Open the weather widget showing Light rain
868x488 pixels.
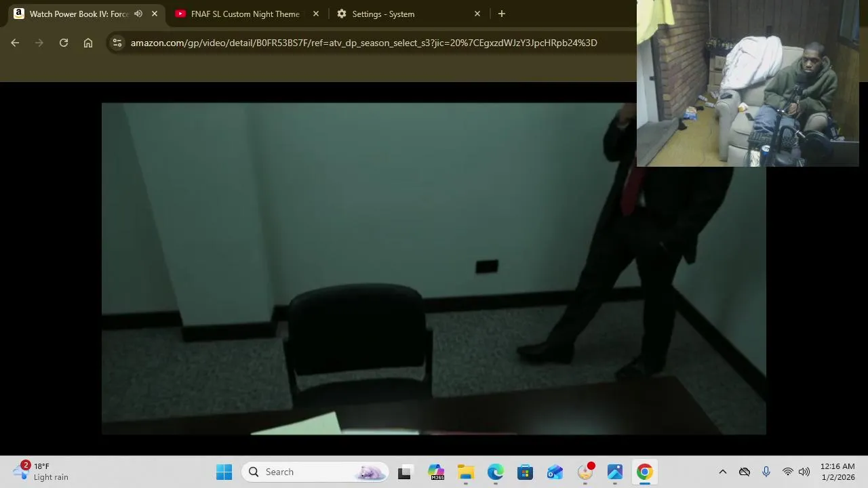click(x=42, y=472)
